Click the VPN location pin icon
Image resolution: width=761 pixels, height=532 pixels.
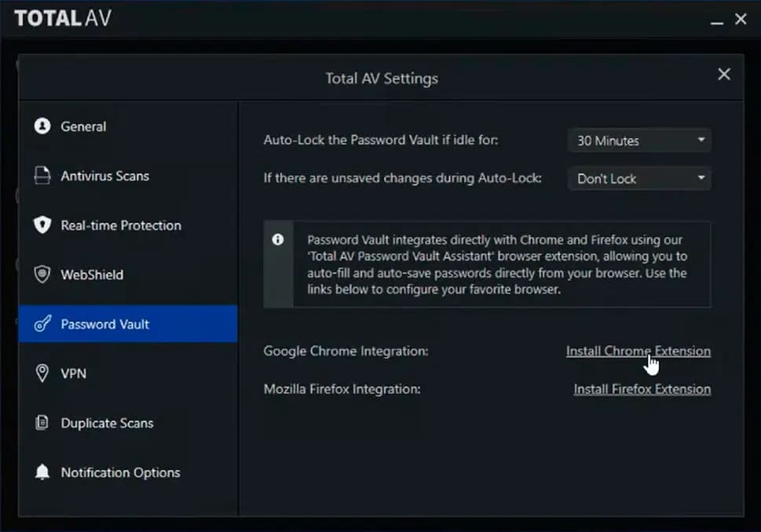(x=42, y=373)
